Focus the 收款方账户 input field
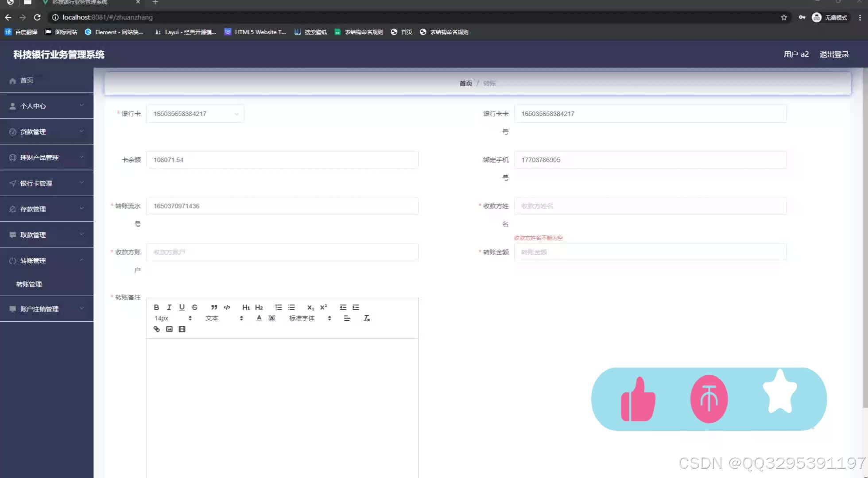868x478 pixels. pyautogui.click(x=282, y=252)
